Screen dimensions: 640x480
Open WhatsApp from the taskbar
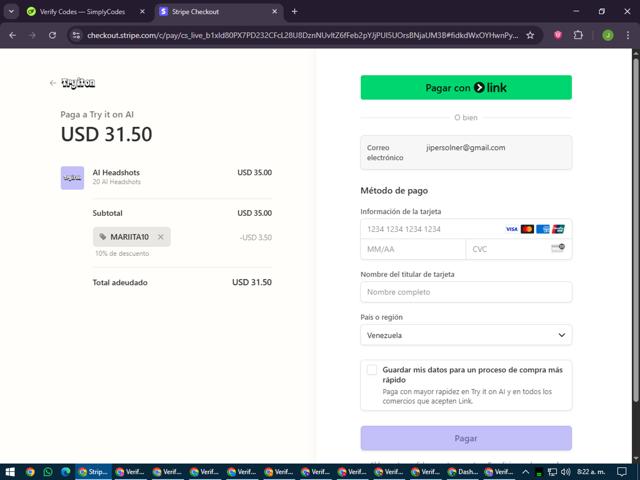[x=48, y=472]
